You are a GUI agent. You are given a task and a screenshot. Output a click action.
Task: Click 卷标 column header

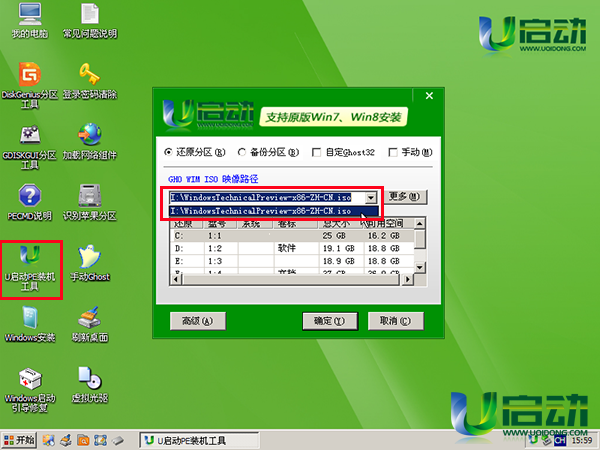tap(296, 223)
